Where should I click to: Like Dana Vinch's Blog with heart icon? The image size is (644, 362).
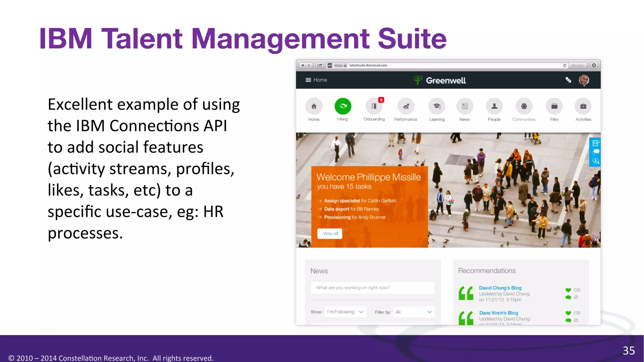568,313
